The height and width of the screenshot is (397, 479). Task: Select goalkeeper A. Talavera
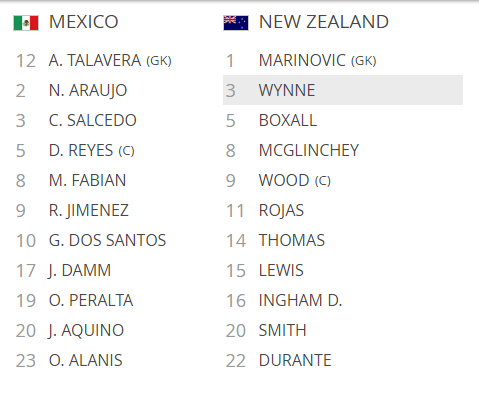pos(110,61)
